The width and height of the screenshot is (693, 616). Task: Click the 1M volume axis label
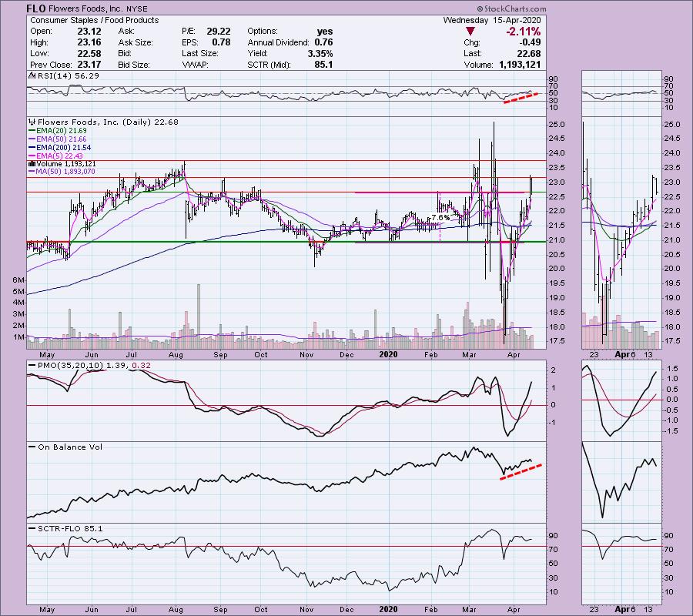(18, 337)
